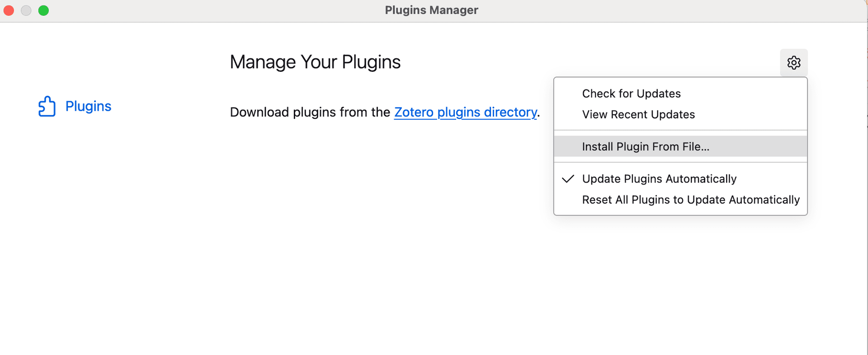Click the gear tools icon
Image resolution: width=868 pixels, height=355 pixels.
pyautogui.click(x=793, y=62)
